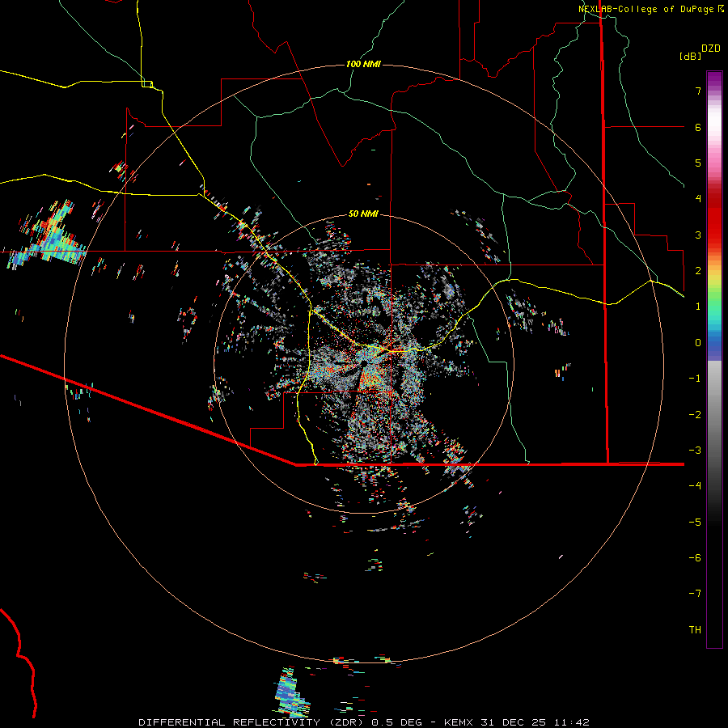Click the NEXLAB-College of DuPage watermark text
728x728 pixels.
650,9
